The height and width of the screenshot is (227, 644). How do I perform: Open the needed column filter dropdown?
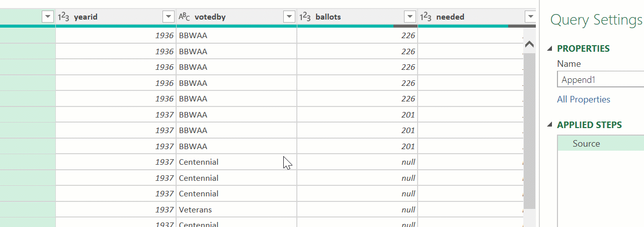[530, 17]
